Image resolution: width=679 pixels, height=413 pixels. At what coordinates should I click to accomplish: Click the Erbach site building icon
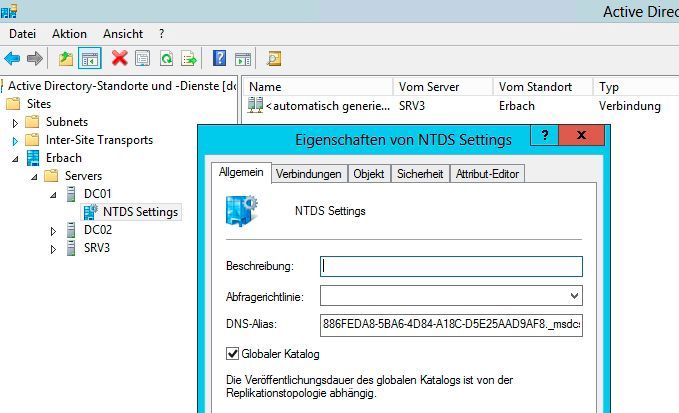(x=33, y=158)
